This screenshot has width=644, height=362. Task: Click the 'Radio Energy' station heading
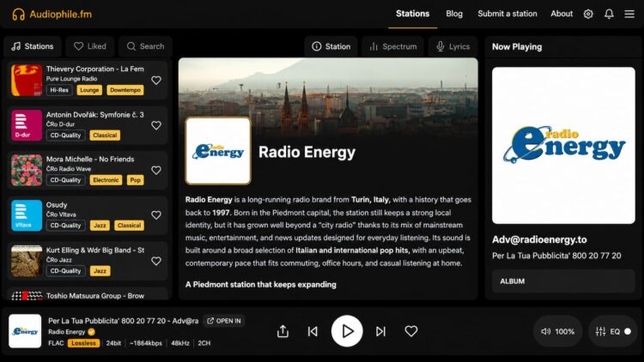307,152
